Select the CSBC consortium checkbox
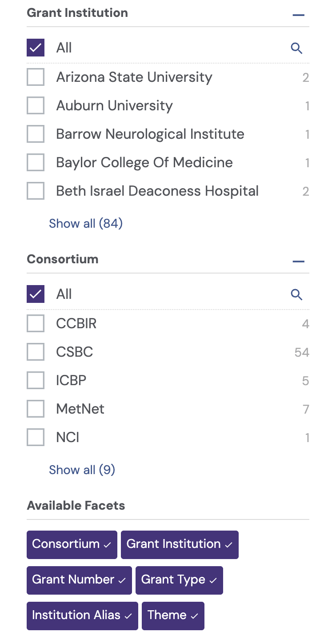The height and width of the screenshot is (644, 328). [36, 352]
